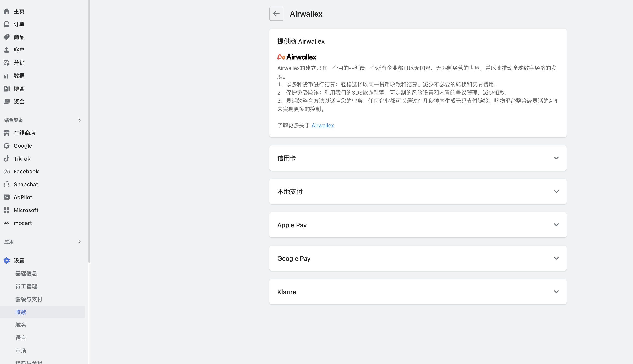Click the AdPilot AD icon
This screenshot has width=633, height=364.
[x=7, y=197]
